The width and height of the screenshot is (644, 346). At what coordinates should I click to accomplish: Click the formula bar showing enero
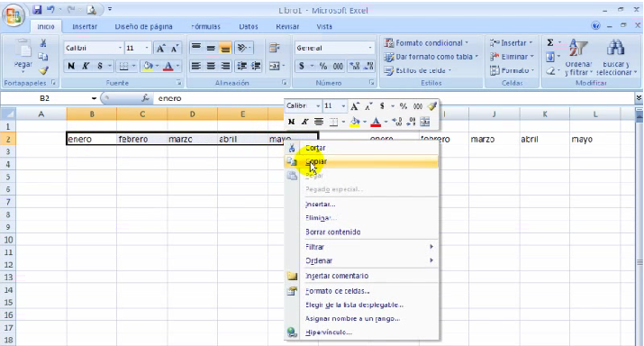pos(395,98)
